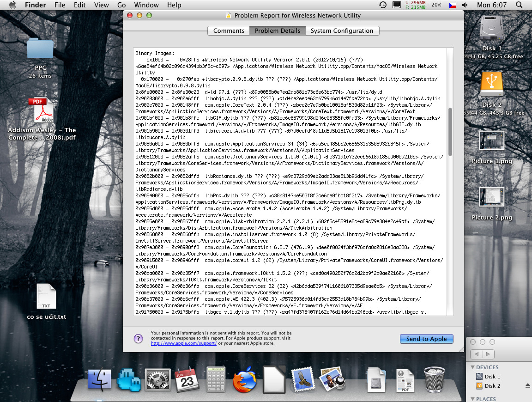Screen dimensions: 532x402
Task: Open the disk image item in Dock
Action: coord(376,380)
